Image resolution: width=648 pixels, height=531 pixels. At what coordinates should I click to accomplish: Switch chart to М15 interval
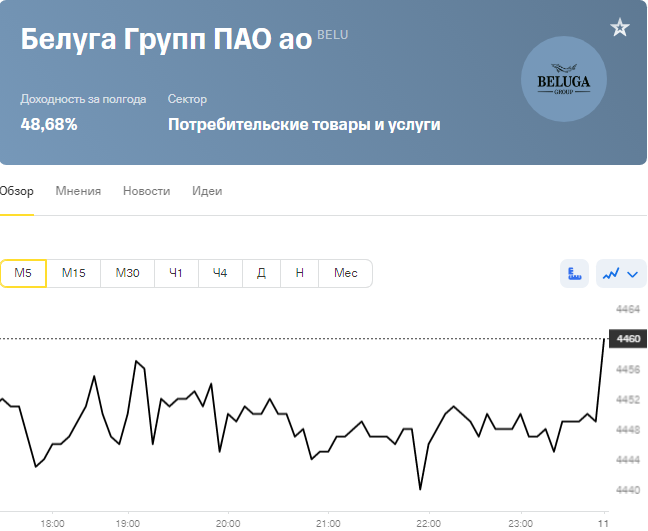74,273
